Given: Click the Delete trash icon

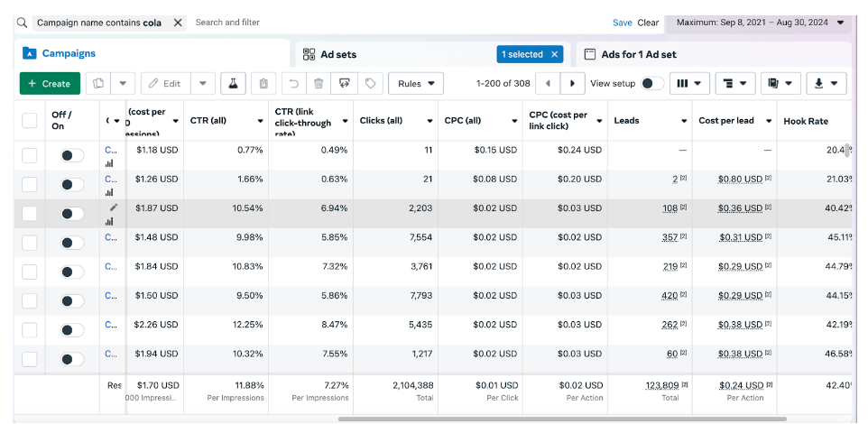Looking at the screenshot, I should click(319, 84).
